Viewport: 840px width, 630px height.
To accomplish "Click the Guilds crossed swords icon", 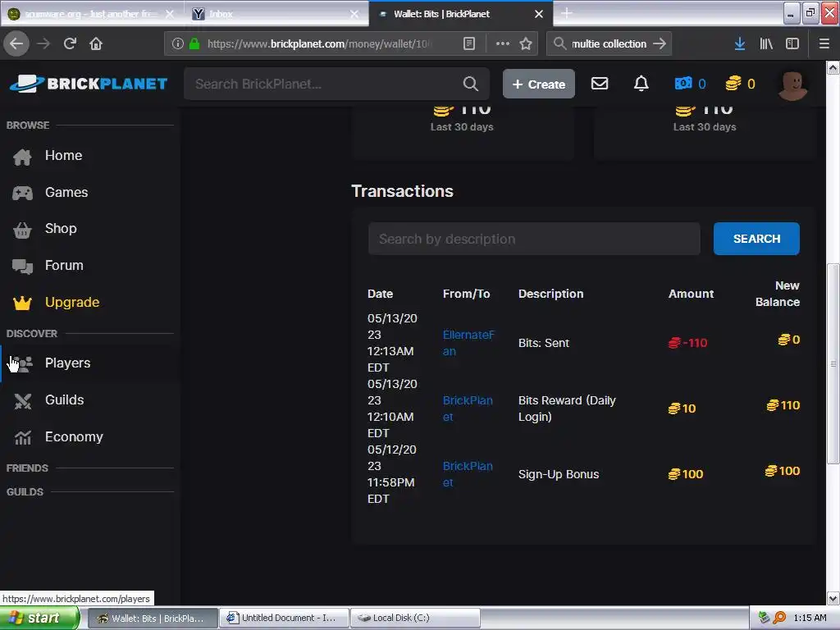I will coord(22,400).
